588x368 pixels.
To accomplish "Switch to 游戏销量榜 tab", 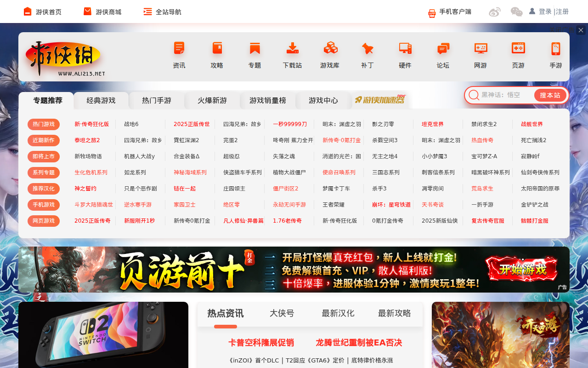I will [x=268, y=100].
